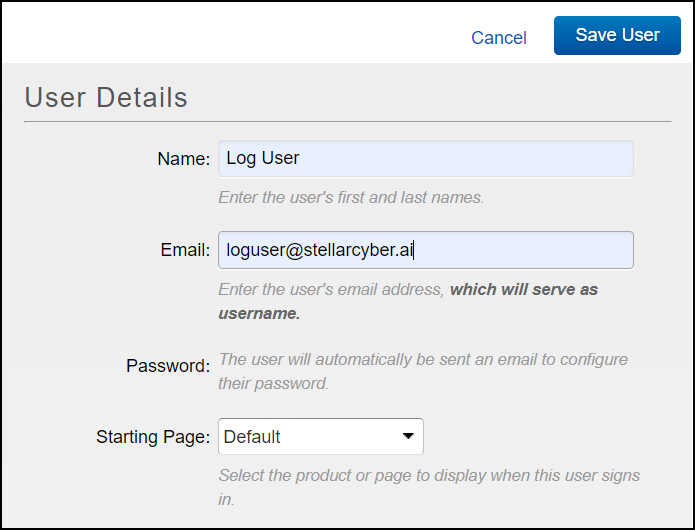The height and width of the screenshot is (530, 695).
Task: Click the Name field label
Action: [x=183, y=159]
